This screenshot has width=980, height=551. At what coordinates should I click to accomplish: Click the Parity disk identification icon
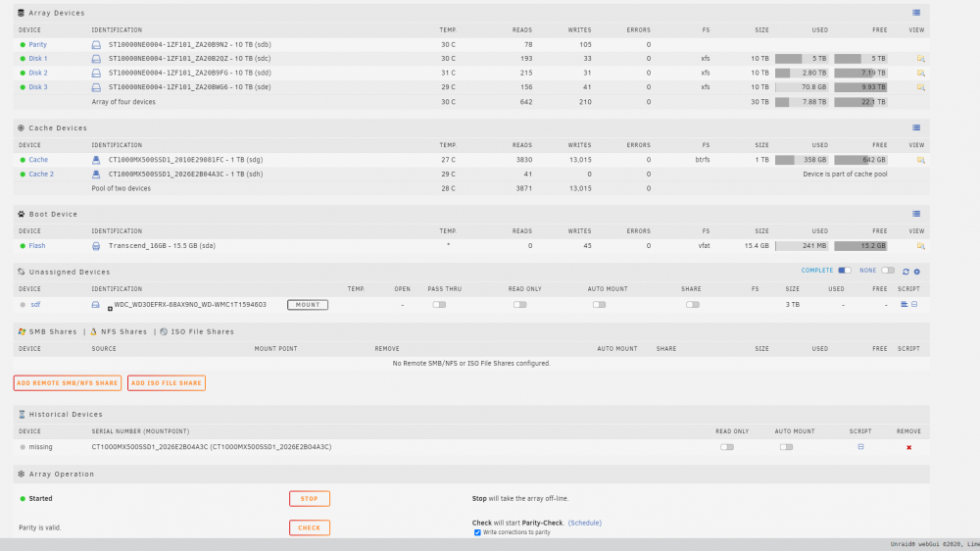[96, 45]
